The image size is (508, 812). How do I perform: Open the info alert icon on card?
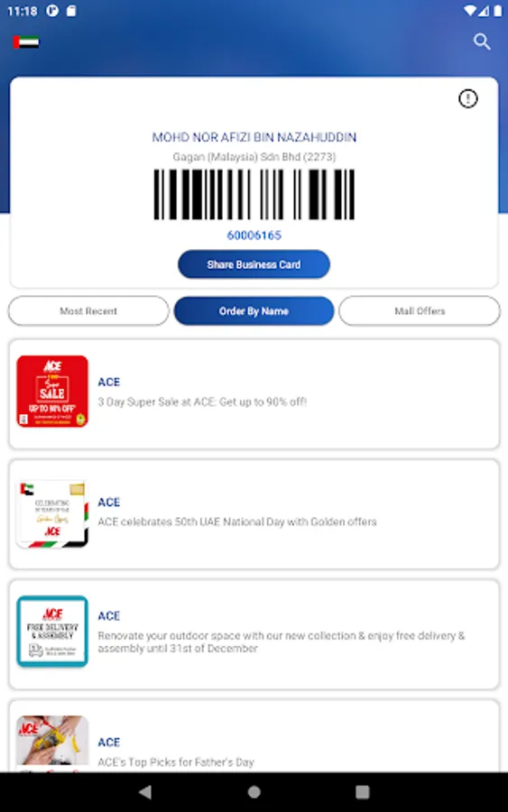[467, 98]
